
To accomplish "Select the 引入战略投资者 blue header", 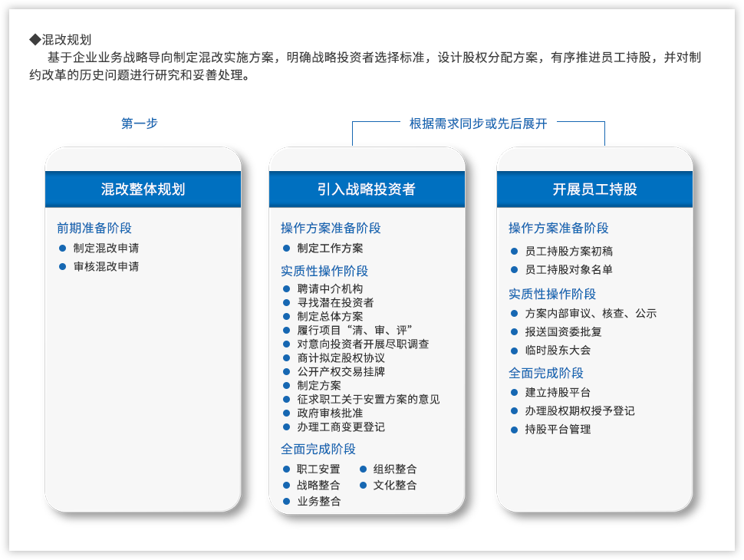I will point(367,189).
